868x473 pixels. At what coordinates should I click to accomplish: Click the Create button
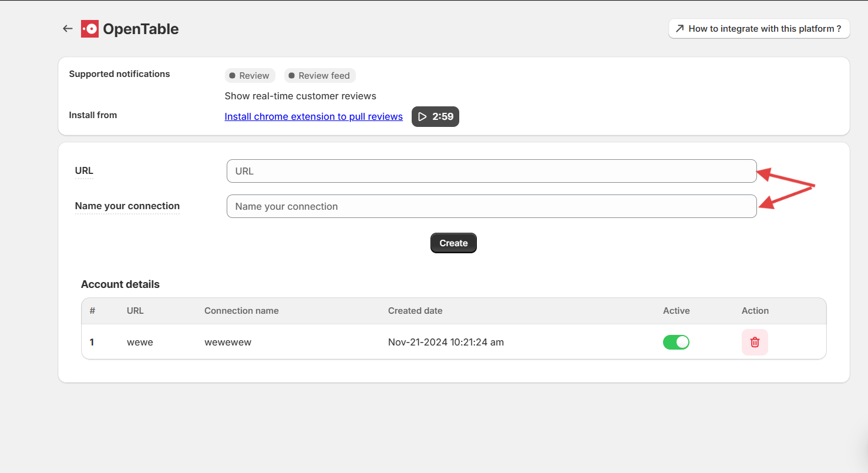453,243
